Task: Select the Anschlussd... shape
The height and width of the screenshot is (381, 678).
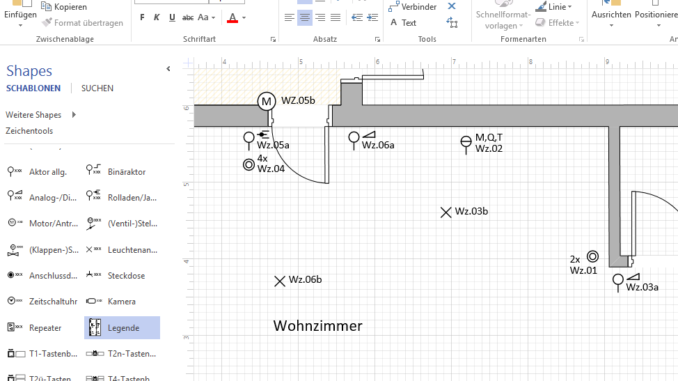Action: pos(42,275)
